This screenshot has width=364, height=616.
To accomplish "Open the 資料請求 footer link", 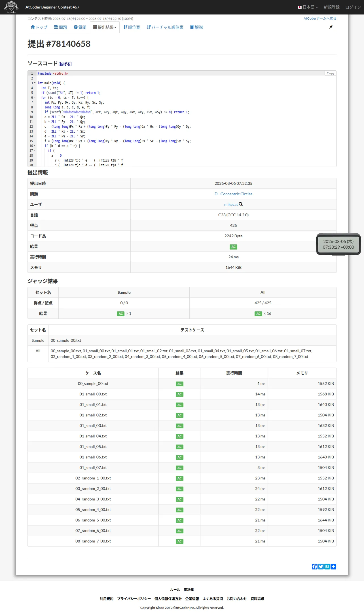I will pyautogui.click(x=257, y=599).
